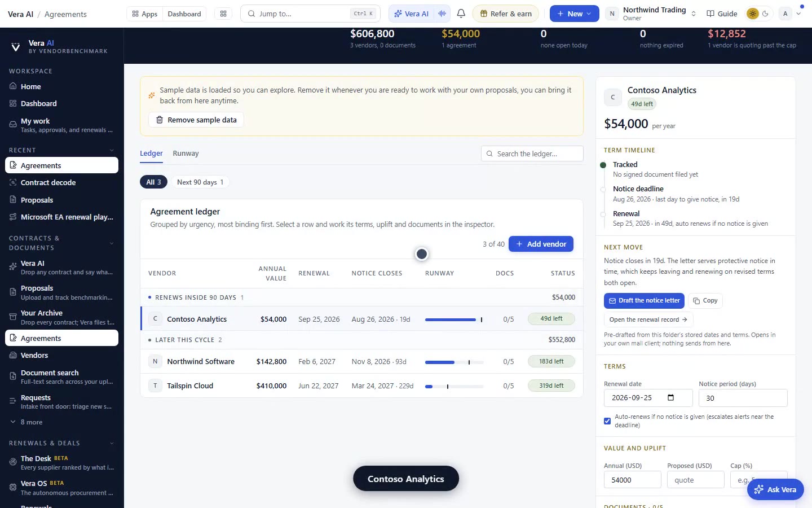Screen dimensions: 812x508
Task: Select the Next 90 days filter pill
Action: pos(200,182)
